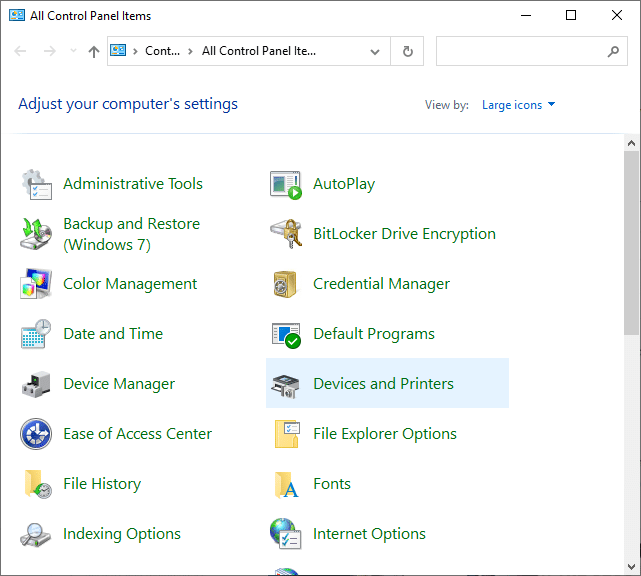Click the Up one level arrow

pyautogui.click(x=94, y=51)
